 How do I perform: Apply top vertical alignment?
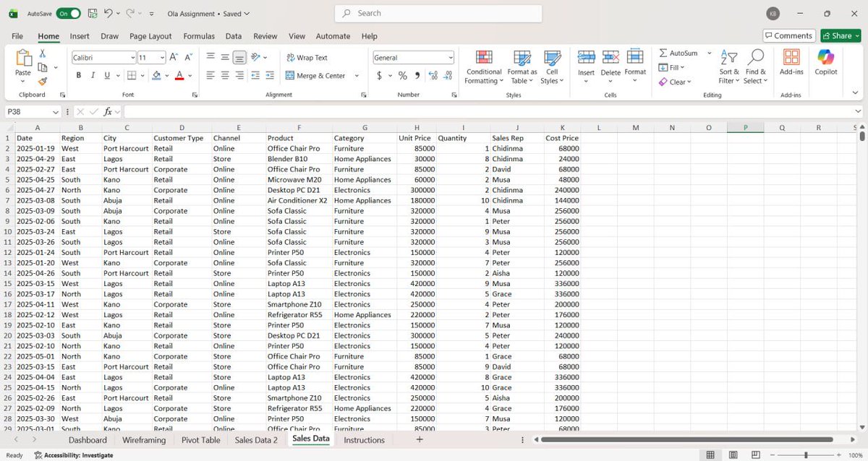pos(210,57)
